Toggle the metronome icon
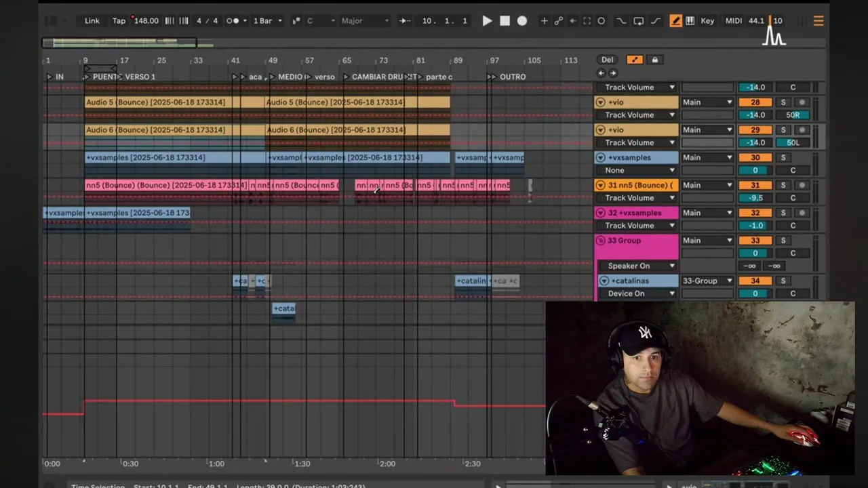The image size is (868, 488). [233, 21]
